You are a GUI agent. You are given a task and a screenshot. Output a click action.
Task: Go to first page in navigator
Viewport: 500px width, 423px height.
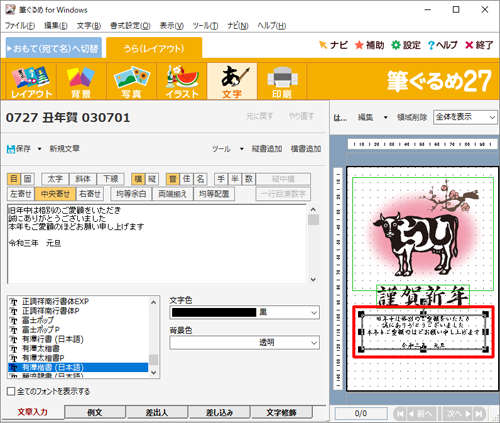[400, 414]
